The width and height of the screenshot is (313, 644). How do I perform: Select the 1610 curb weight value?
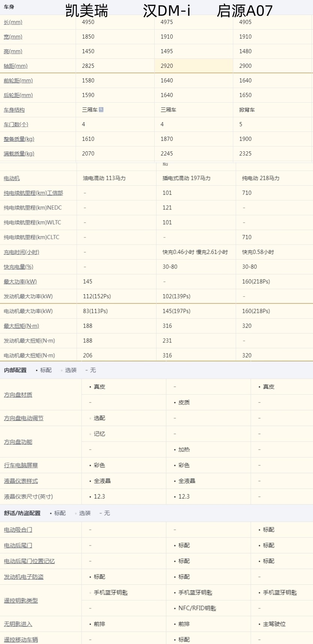click(88, 139)
